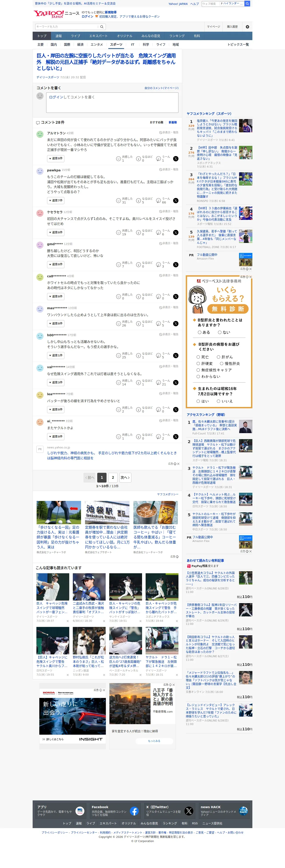Image resolution: width=285 pixels, height=868 pixels.
Task: Click アルマトラン's green avatar face icon
Action: coord(40,134)
